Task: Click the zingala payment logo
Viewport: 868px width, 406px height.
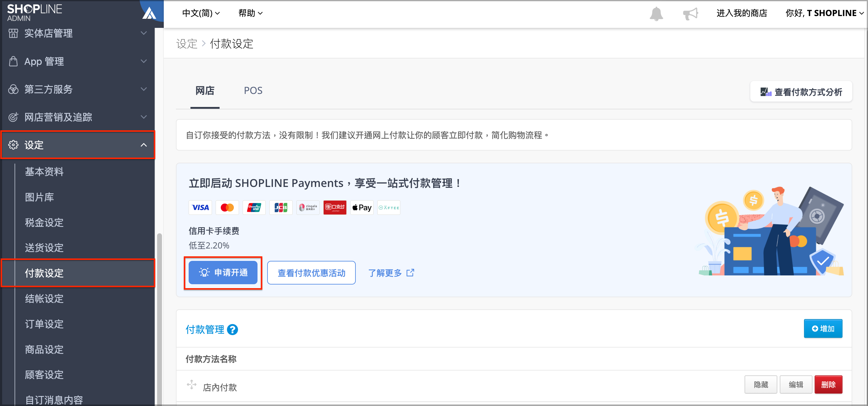Action: pos(308,207)
